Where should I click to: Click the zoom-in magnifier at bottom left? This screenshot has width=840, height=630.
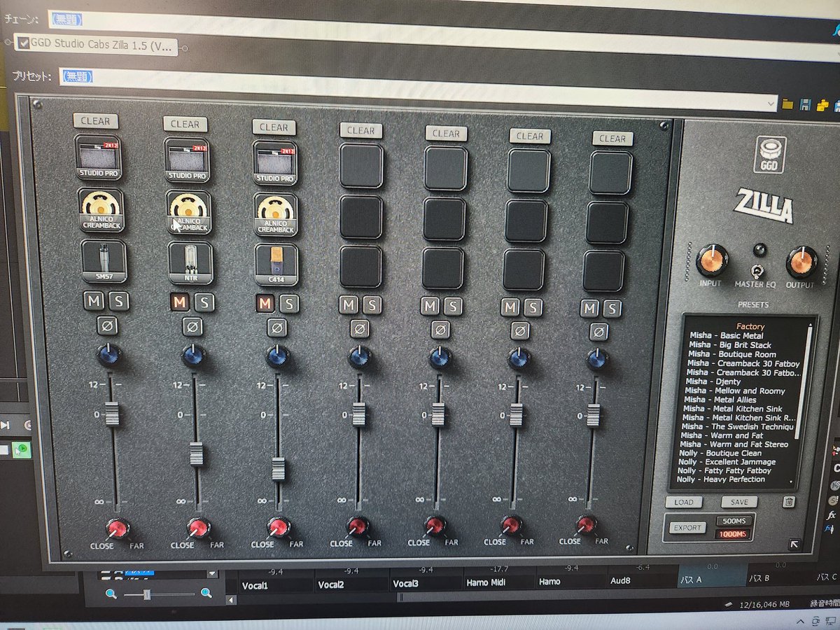click(206, 591)
